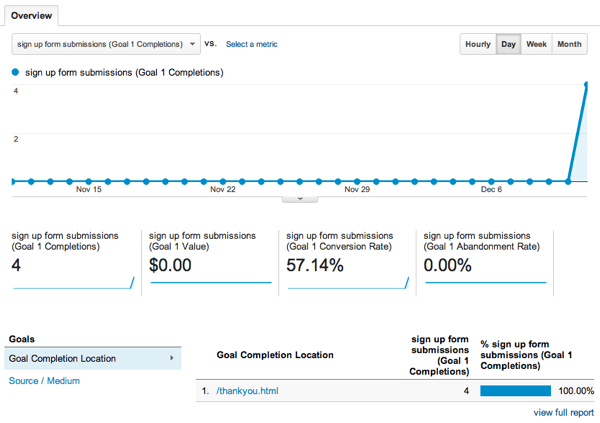
Task: Open the sign up form submissions metric dropdown
Action: pyautogui.click(x=106, y=44)
